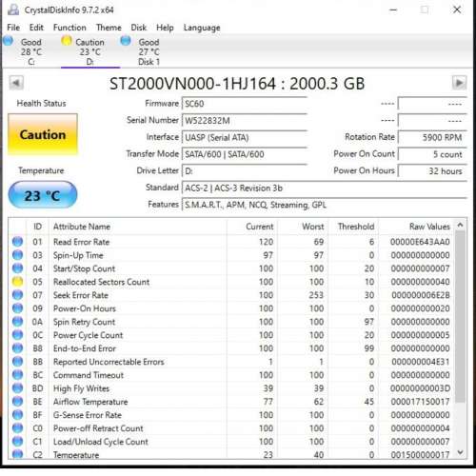Click the blue status dot for Seek Error Rate

point(17,295)
